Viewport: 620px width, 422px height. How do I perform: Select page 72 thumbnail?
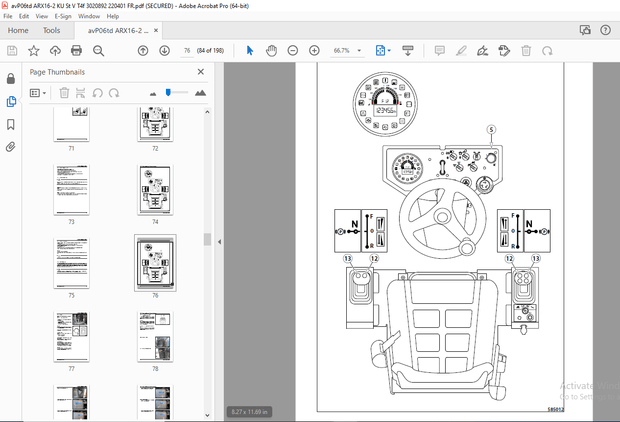pos(155,123)
